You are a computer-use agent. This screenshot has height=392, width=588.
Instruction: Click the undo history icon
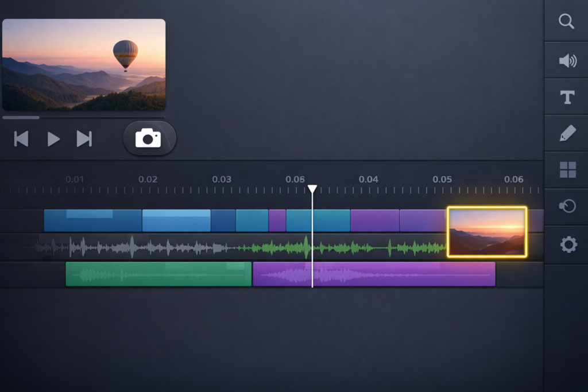[x=567, y=206]
